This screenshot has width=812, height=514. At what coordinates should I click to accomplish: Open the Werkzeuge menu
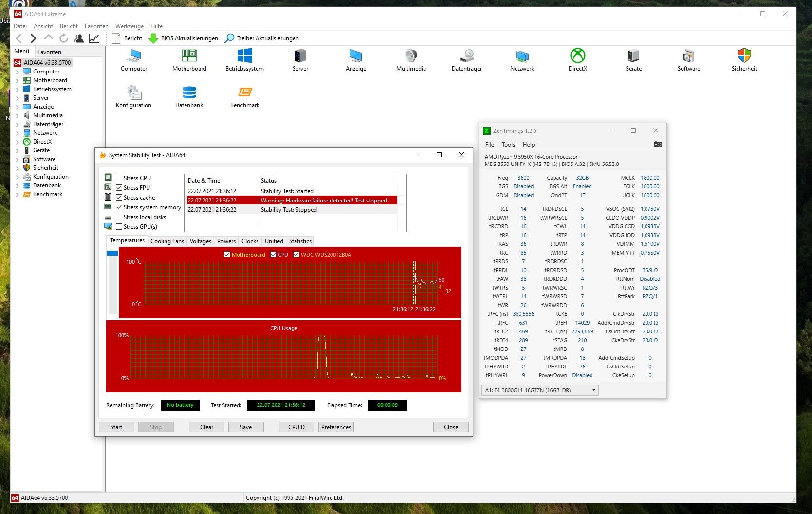click(x=129, y=26)
